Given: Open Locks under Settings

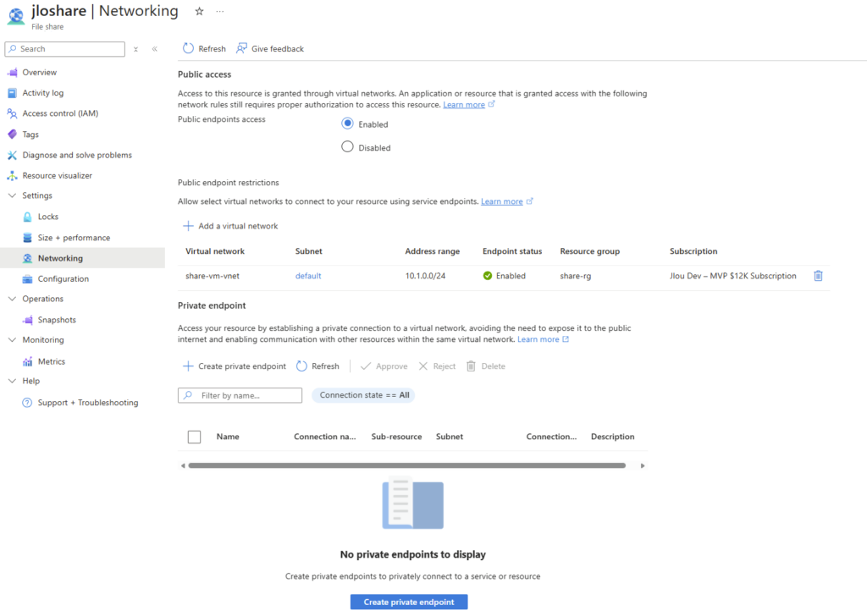Looking at the screenshot, I should pyautogui.click(x=47, y=217).
